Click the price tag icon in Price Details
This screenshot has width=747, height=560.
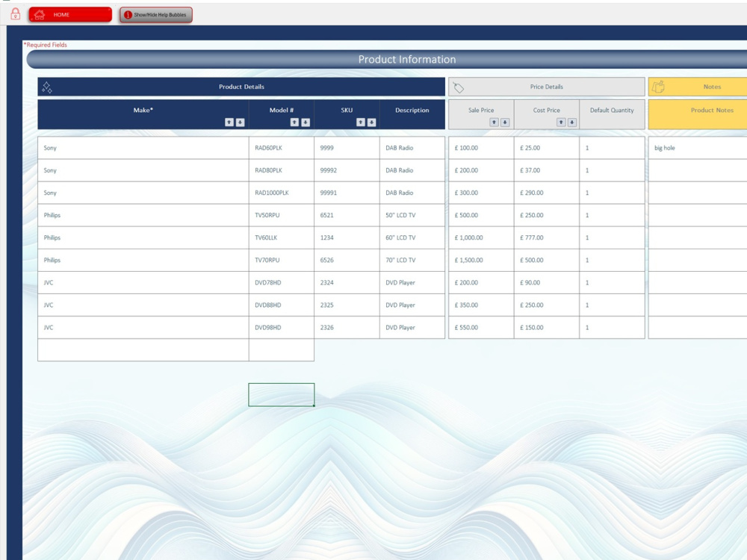click(459, 87)
